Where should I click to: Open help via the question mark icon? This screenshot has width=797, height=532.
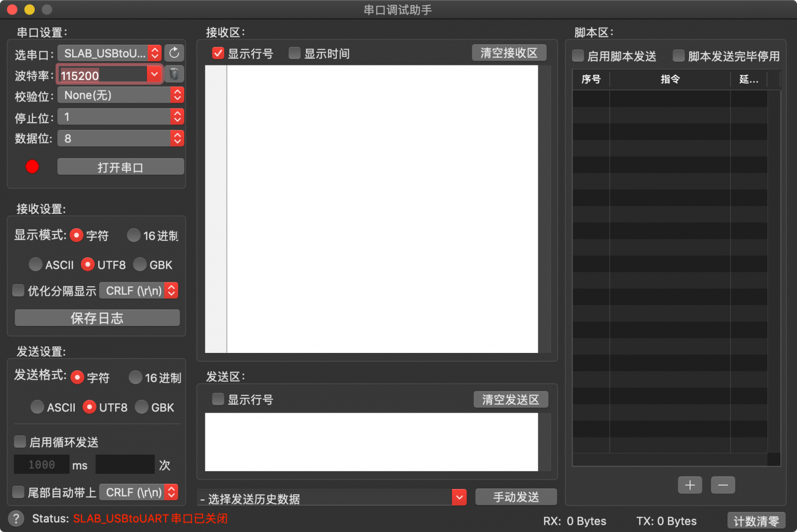coord(16,518)
